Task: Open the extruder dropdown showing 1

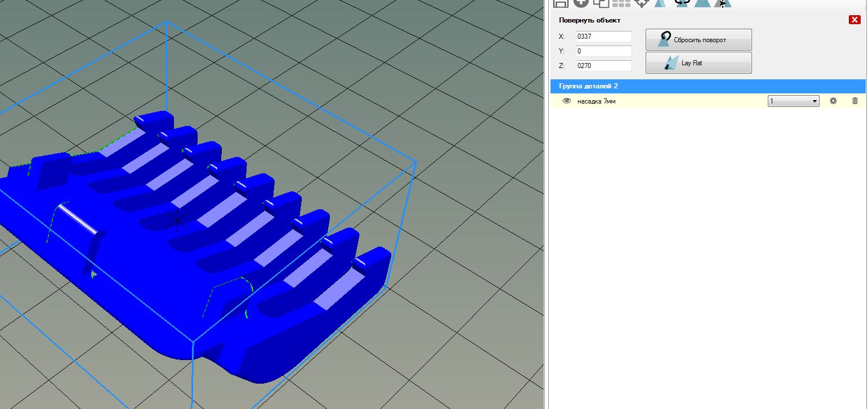Action: pos(794,101)
